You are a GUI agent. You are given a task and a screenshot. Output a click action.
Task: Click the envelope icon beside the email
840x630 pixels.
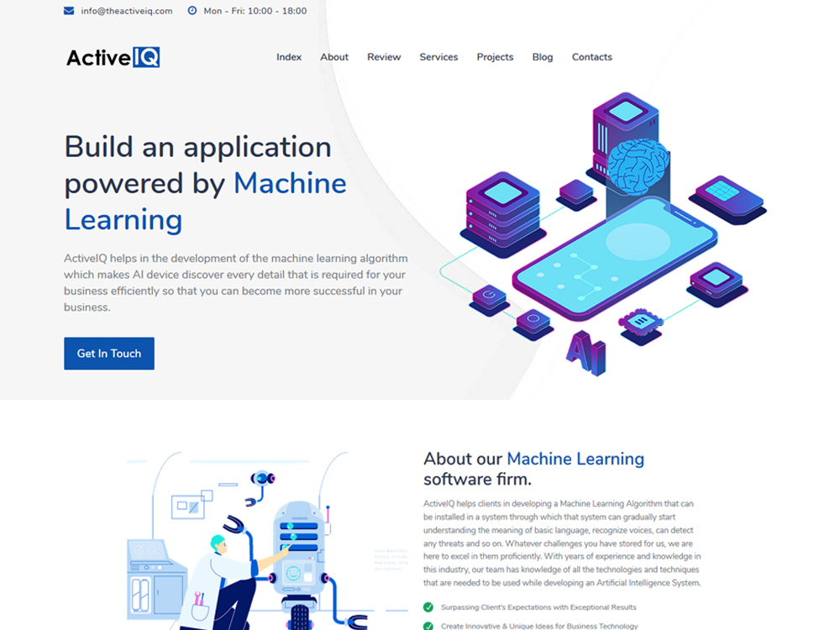(x=68, y=11)
